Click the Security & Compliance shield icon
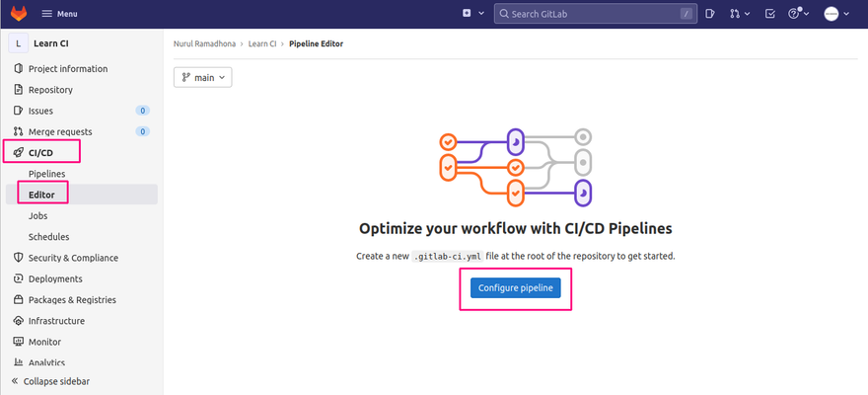The image size is (868, 395). pos(19,258)
